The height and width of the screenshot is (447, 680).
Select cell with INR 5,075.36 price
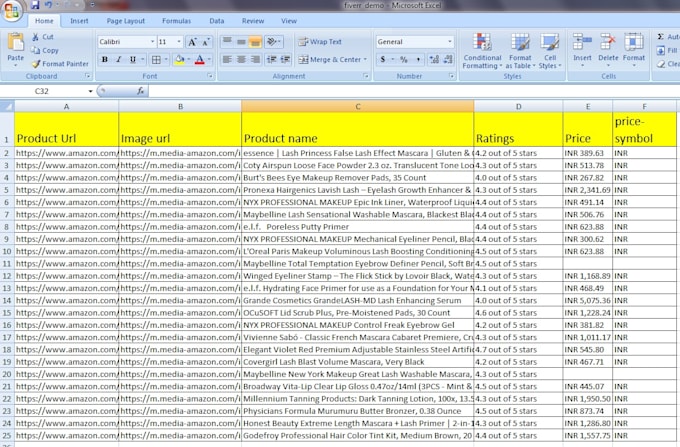tap(588, 300)
